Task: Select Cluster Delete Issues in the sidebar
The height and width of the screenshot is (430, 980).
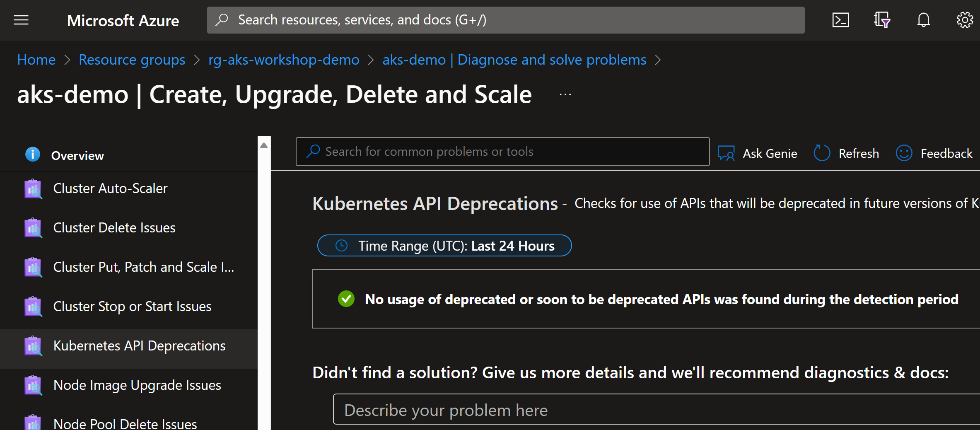Action: point(128,228)
